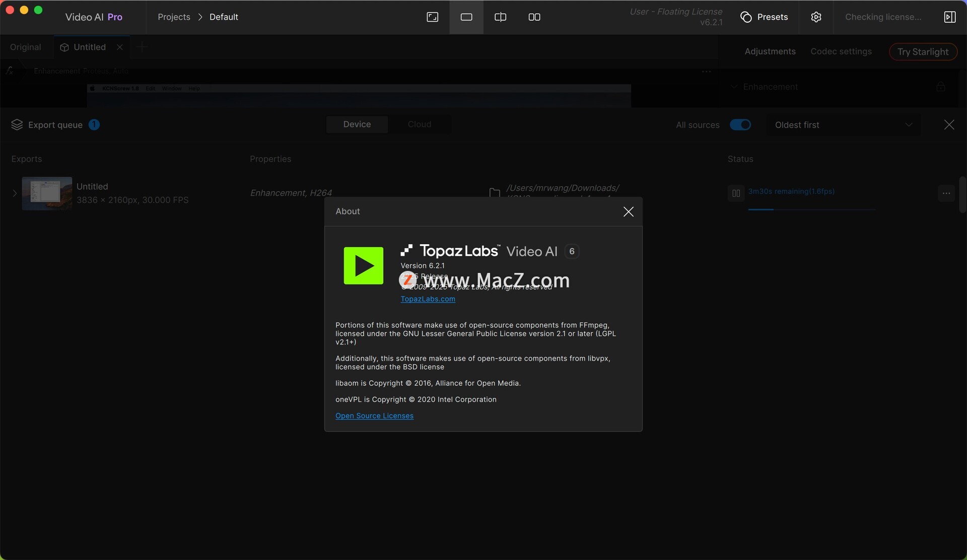The height and width of the screenshot is (560, 967).
Task: Open the Adjustments tab
Action: click(770, 51)
